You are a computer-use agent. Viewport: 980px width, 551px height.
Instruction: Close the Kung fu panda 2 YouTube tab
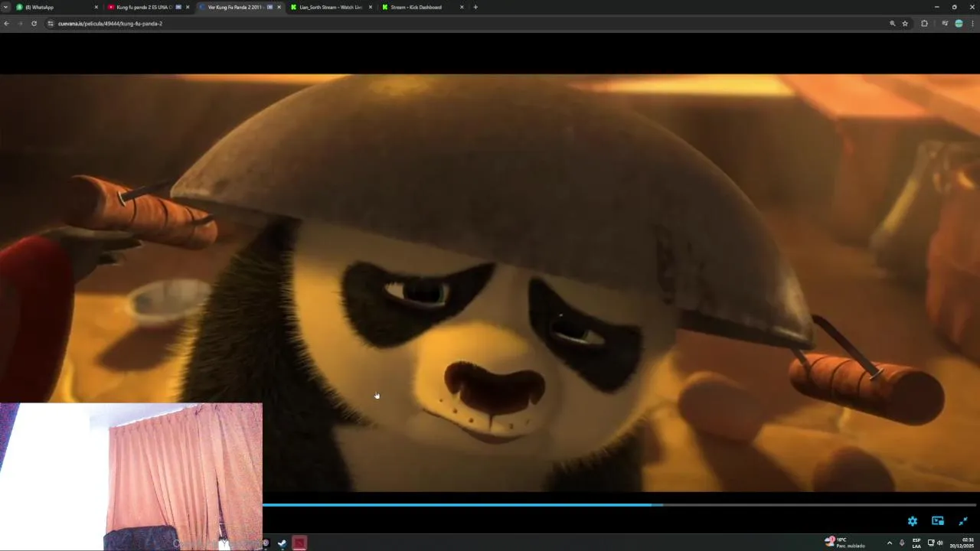188,7
